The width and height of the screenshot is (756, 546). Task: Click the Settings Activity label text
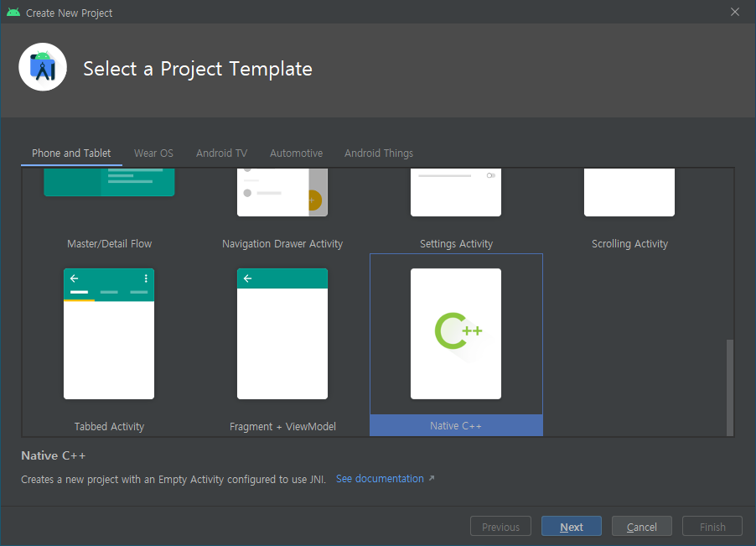(x=456, y=243)
